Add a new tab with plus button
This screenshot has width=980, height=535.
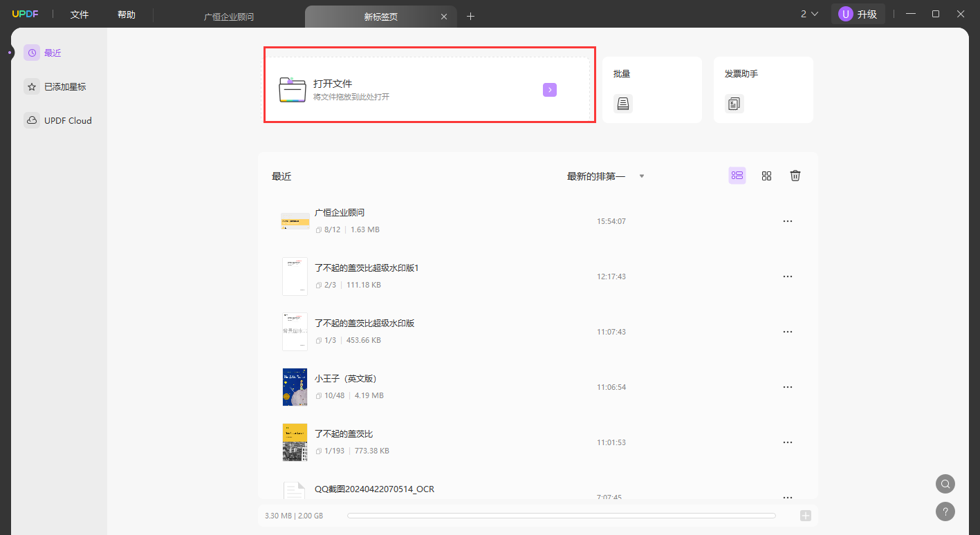471,17
